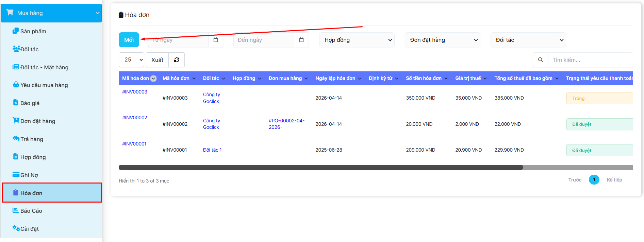The width and height of the screenshot is (644, 242).
Task: Click the Cài đặt gears icon
Action: coord(16,228)
